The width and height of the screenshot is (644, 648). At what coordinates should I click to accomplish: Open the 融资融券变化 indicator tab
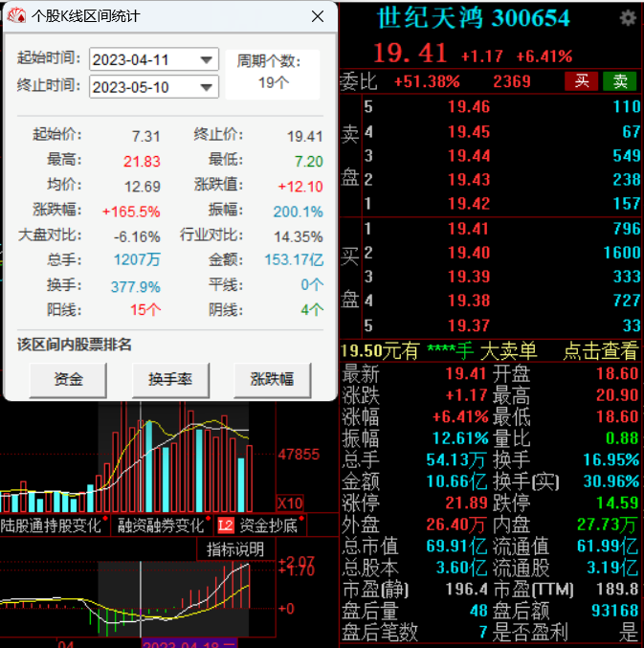point(161,525)
